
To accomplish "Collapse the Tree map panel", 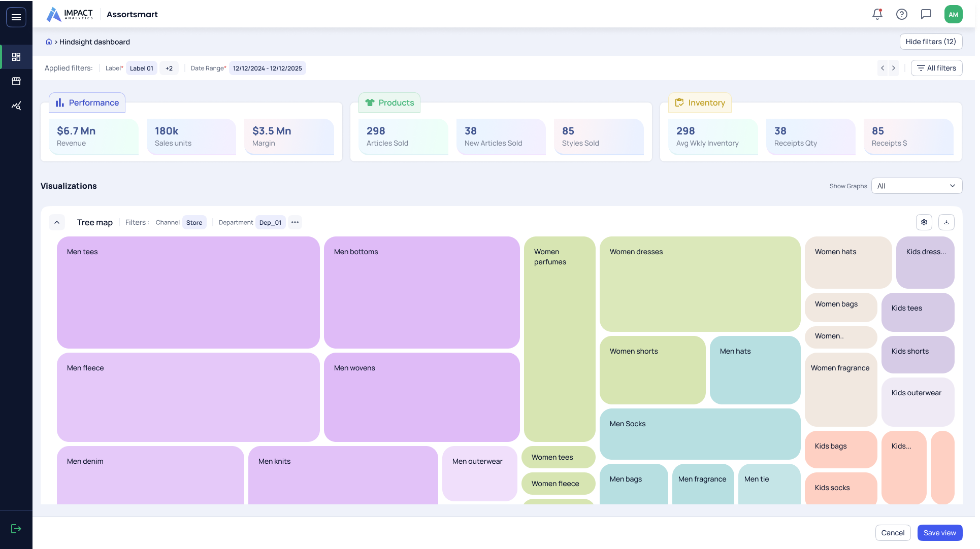I will tap(57, 222).
